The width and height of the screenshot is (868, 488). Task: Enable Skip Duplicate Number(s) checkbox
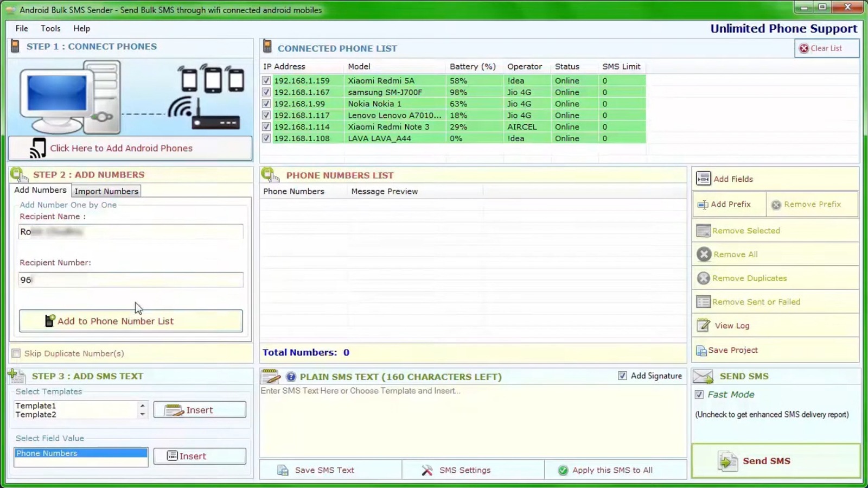click(16, 353)
